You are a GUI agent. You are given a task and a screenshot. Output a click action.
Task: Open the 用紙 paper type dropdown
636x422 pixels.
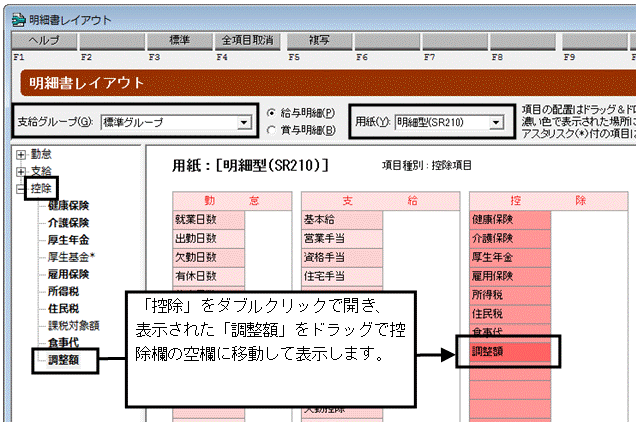[x=496, y=122]
